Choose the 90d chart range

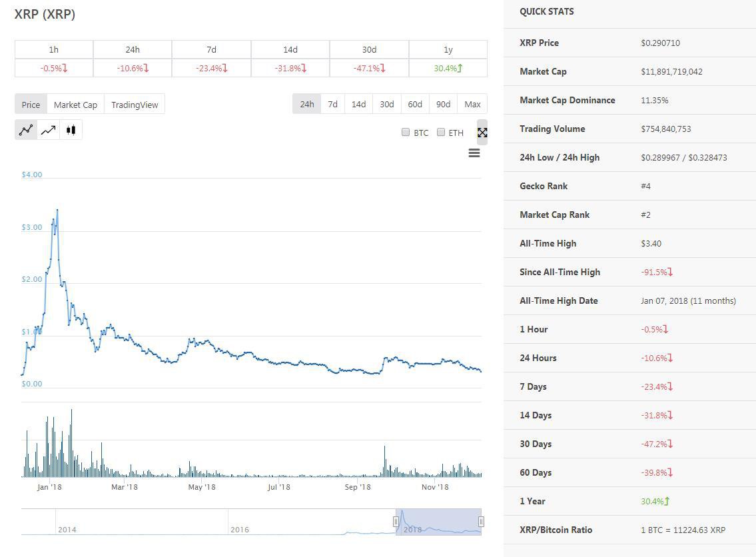click(443, 104)
